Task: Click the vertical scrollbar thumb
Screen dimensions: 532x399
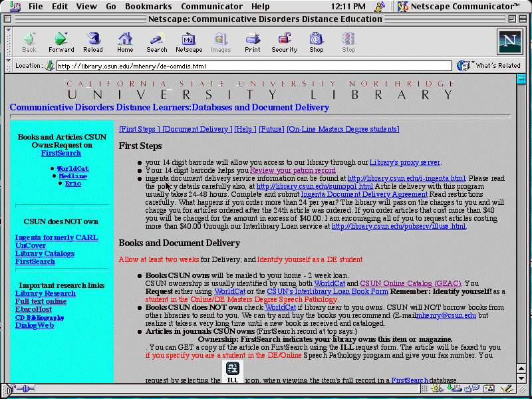Action: coord(521,79)
